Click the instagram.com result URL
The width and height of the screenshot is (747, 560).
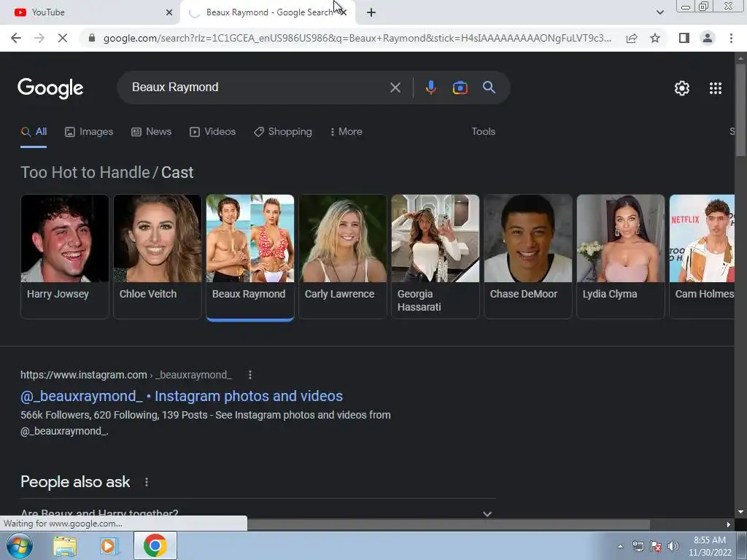point(125,375)
